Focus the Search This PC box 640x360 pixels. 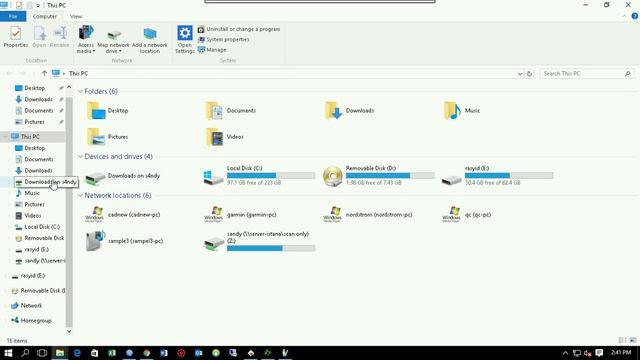point(587,73)
